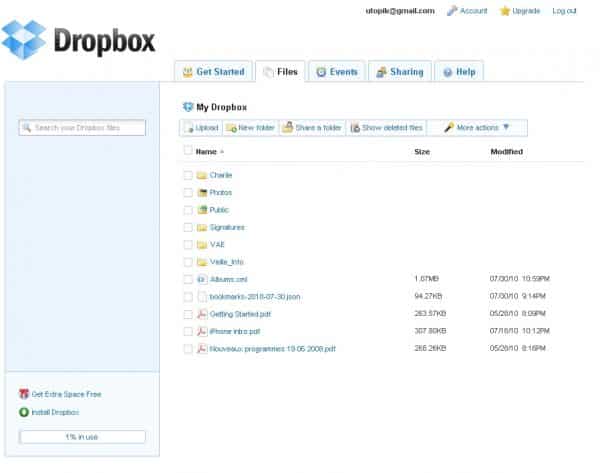Click the My Dropbox box icon

click(188, 107)
